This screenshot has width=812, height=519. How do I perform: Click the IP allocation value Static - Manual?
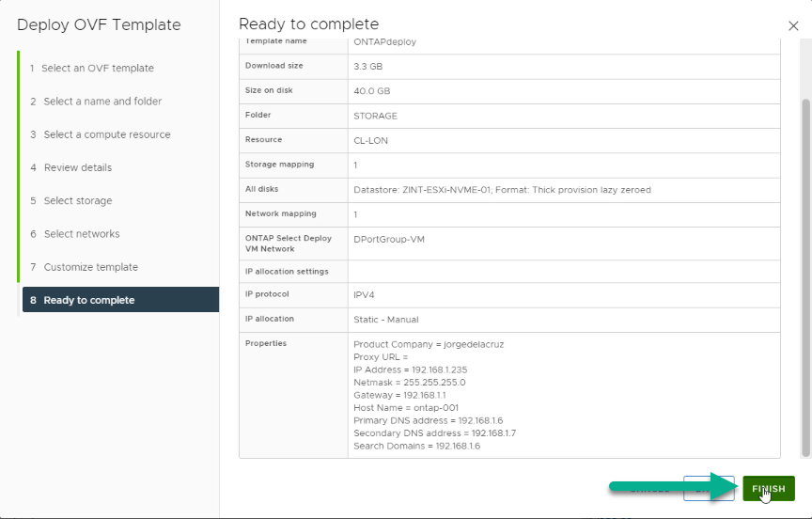pyautogui.click(x=386, y=320)
